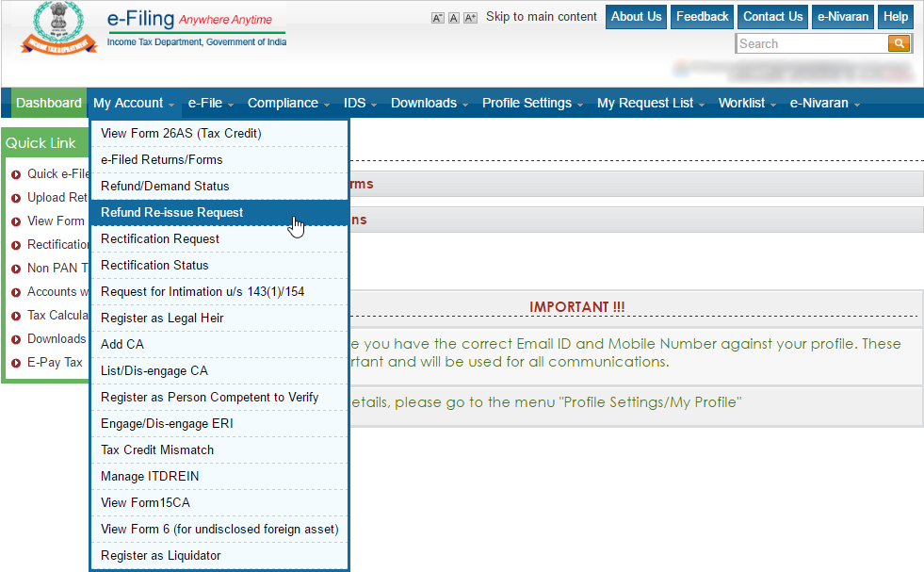This screenshot has height=572, width=924.
Task: Click the Help button
Action: tap(895, 17)
